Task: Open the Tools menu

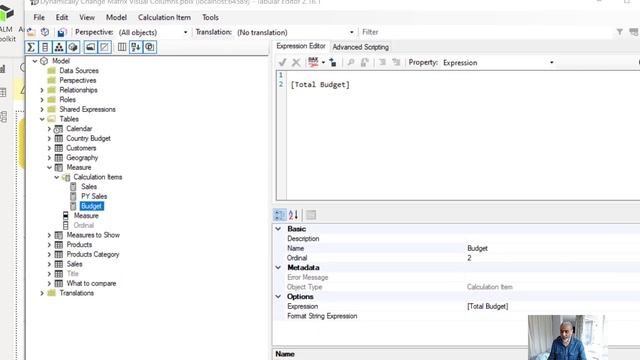Action: (x=210, y=18)
